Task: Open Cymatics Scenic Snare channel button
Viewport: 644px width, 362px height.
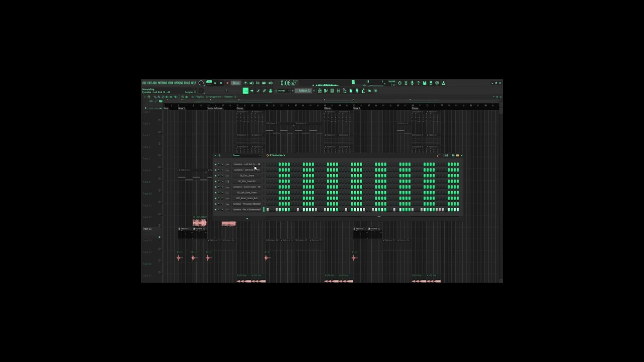Action: [247, 187]
